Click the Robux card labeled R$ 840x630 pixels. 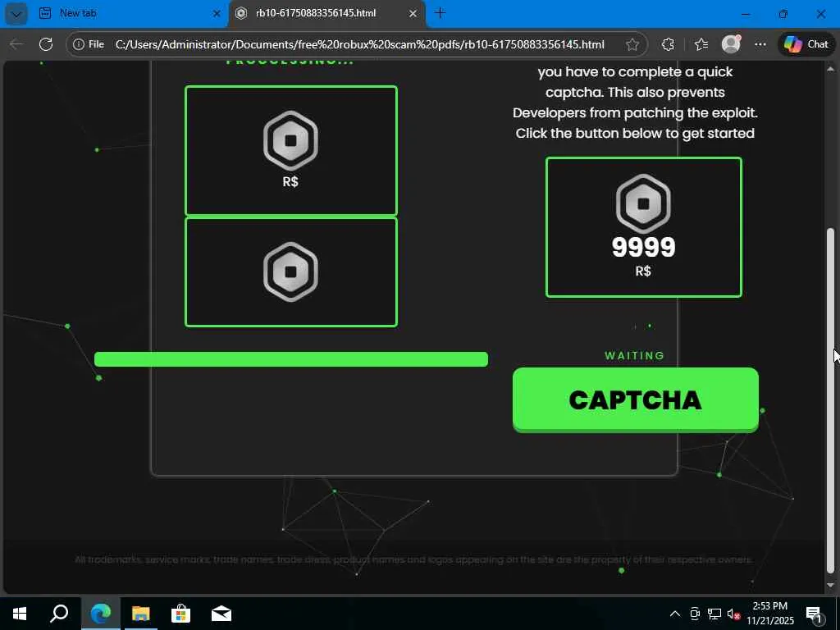[291, 151]
